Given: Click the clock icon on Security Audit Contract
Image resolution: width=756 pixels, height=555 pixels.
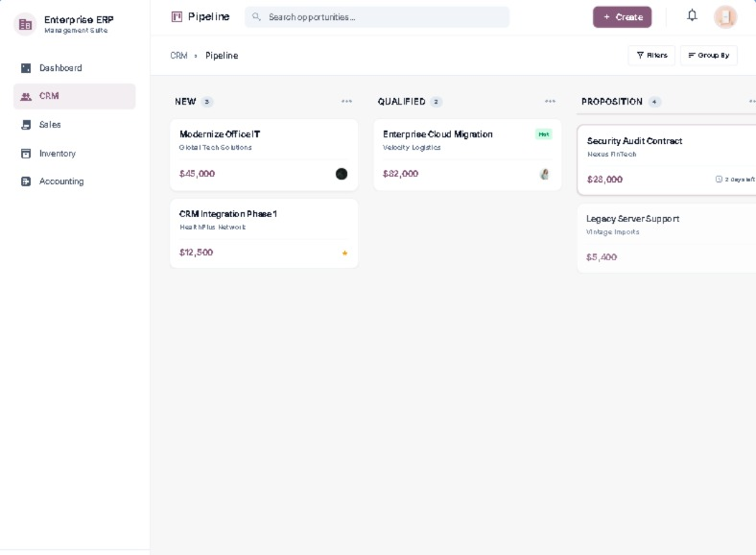Looking at the screenshot, I should pos(719,179).
